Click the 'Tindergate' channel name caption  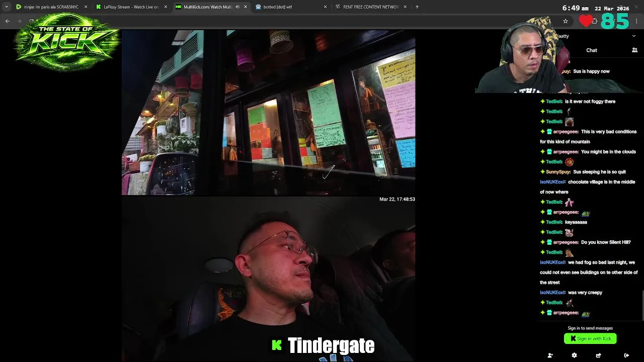331,345
